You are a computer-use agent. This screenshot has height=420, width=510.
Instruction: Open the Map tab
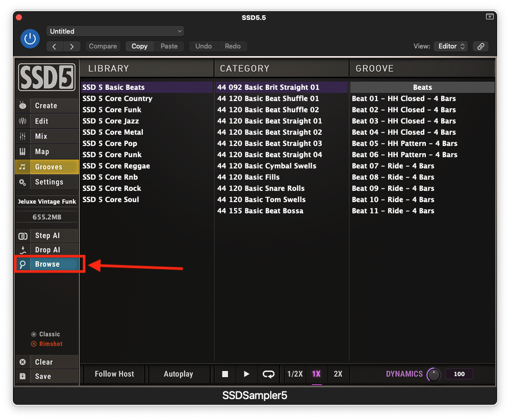pos(54,152)
